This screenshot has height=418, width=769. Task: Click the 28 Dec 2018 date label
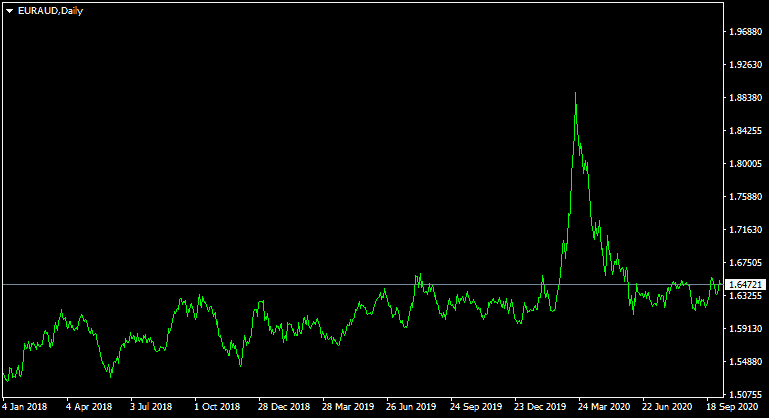(284, 407)
